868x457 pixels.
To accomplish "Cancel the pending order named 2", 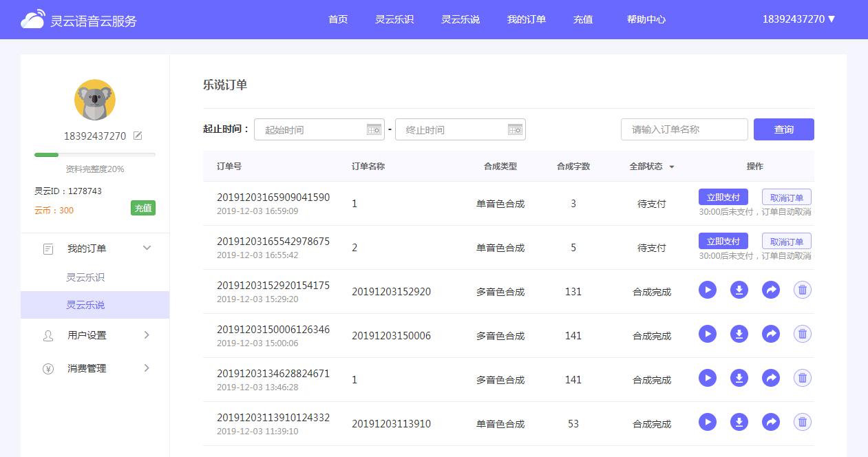I will [x=786, y=242].
